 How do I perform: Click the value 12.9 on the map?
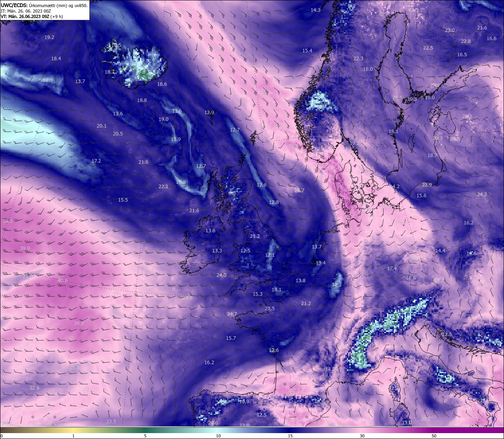tap(209, 113)
